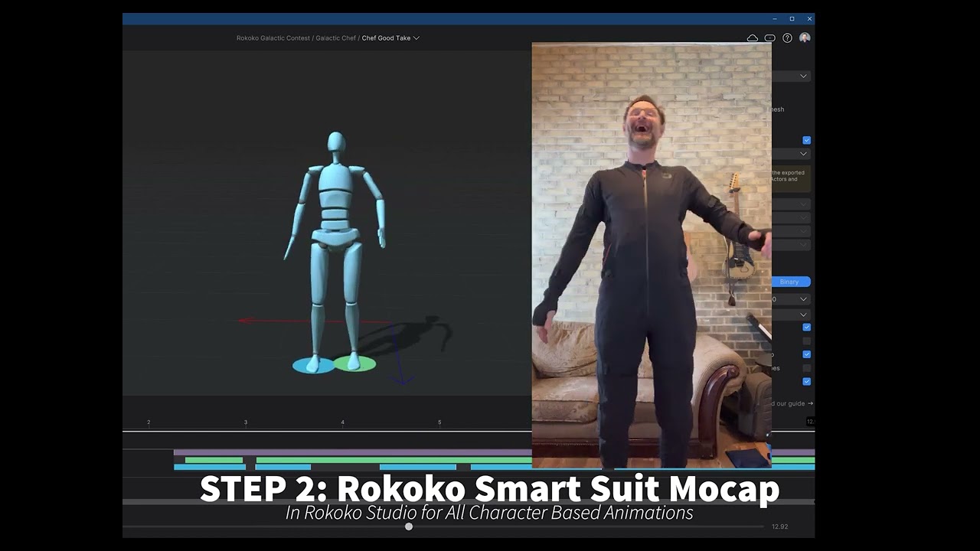Toggle first checked box below the Binary dropdowns
The height and width of the screenshot is (551, 980).
click(x=806, y=328)
